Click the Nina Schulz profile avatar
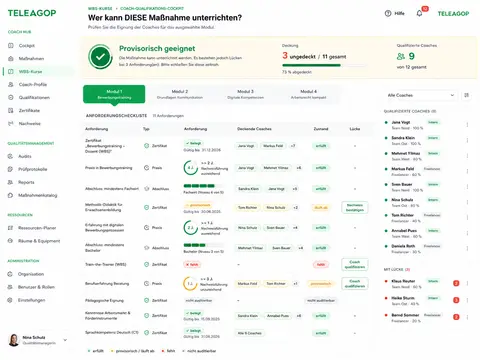This screenshot has height=360, width=480. (x=14, y=340)
